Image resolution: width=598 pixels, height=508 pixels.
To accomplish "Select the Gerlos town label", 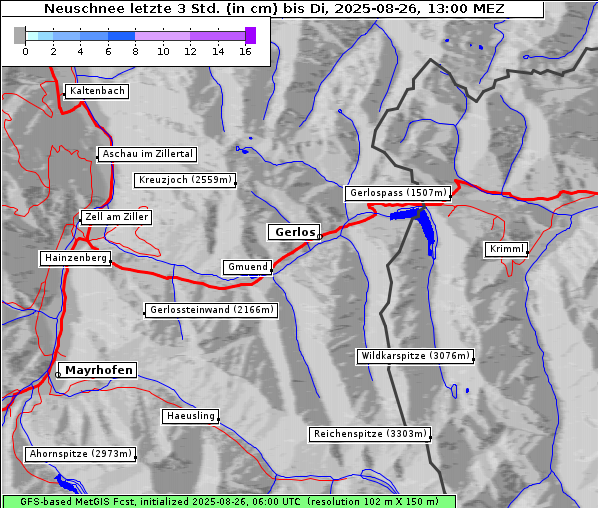I will [x=294, y=232].
